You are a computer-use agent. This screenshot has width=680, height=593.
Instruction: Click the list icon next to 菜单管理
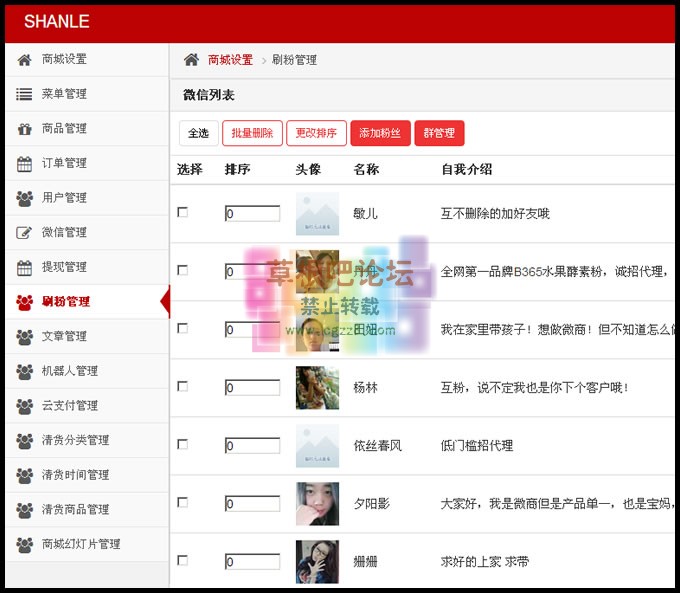click(24, 94)
